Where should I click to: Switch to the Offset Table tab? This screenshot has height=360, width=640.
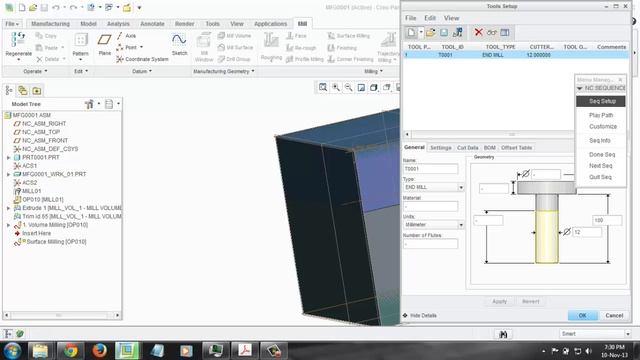516,148
